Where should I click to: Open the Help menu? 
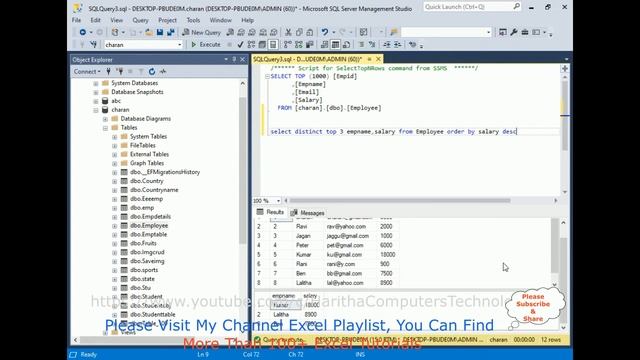(x=247, y=20)
